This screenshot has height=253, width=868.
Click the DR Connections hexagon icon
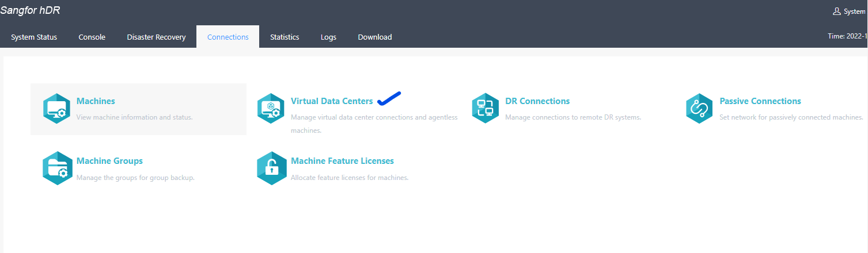tap(486, 108)
